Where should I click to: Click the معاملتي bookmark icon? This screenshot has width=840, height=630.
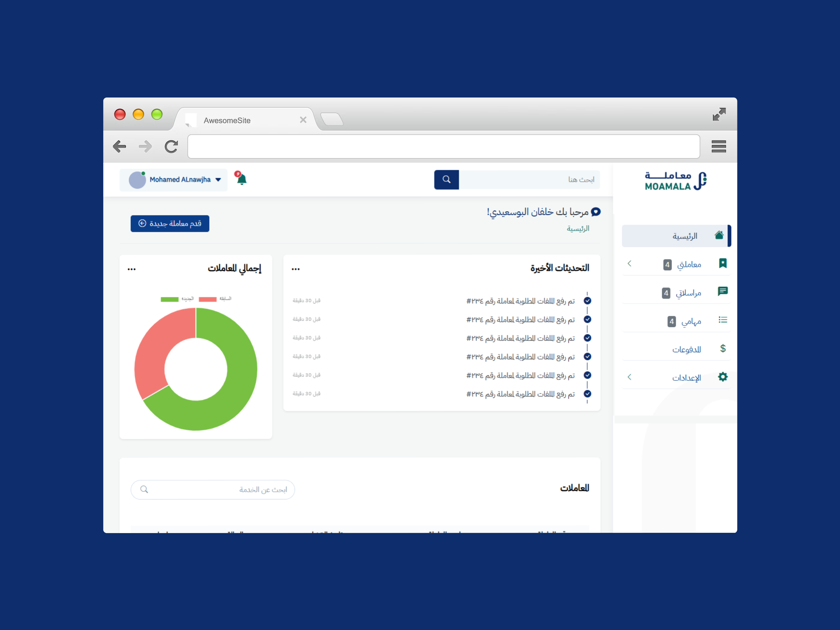tap(723, 263)
